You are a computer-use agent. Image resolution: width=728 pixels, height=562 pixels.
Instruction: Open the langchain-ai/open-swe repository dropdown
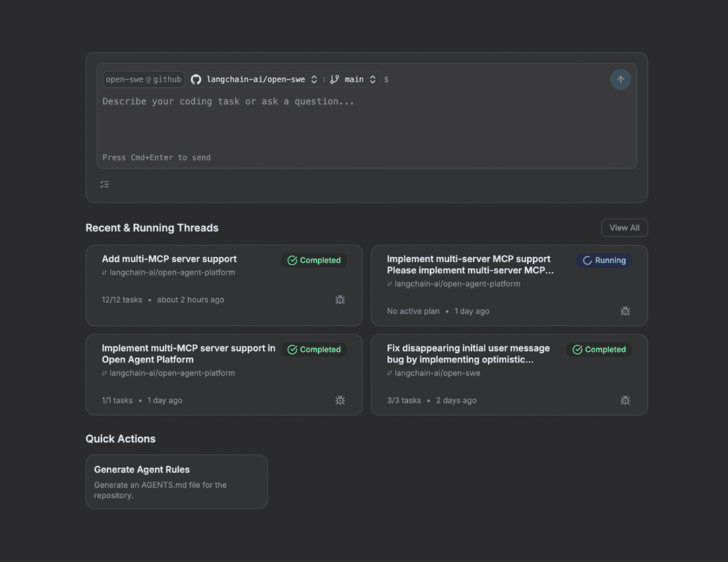pyautogui.click(x=254, y=80)
